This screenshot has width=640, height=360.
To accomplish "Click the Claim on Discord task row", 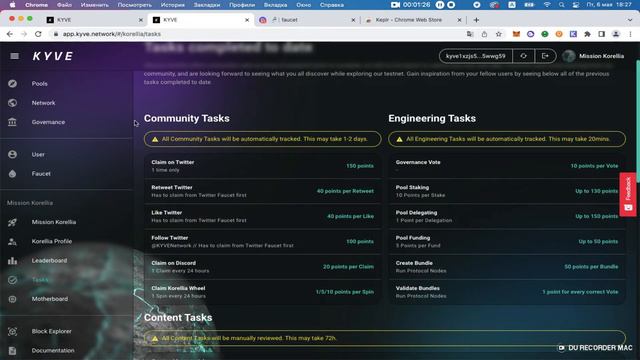I will [x=262, y=267].
